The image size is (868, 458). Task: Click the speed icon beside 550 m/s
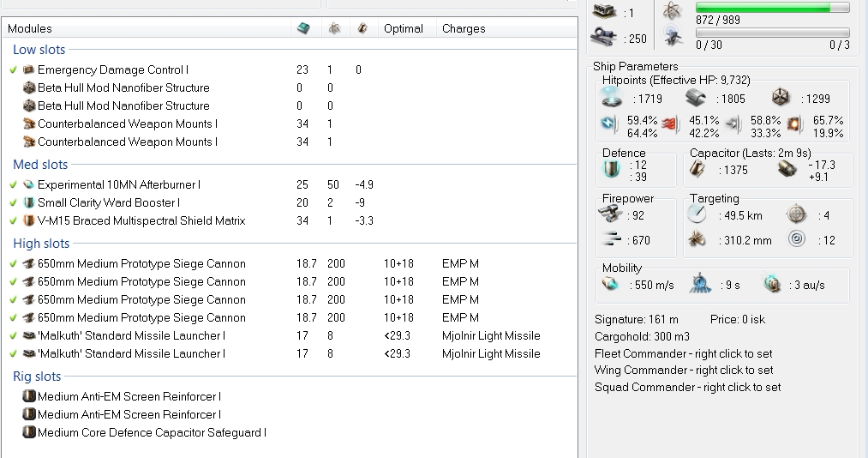point(612,284)
